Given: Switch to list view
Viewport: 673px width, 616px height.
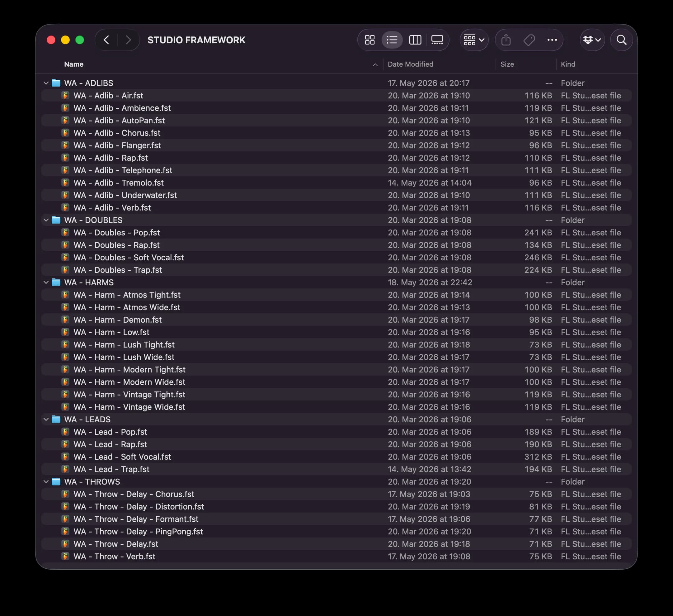Looking at the screenshot, I should pyautogui.click(x=392, y=40).
